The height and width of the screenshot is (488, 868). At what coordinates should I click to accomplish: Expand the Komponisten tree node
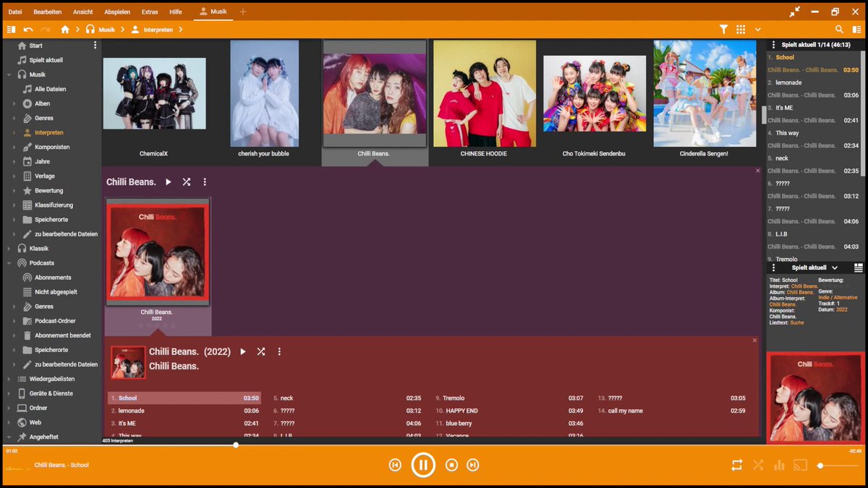tap(13, 147)
